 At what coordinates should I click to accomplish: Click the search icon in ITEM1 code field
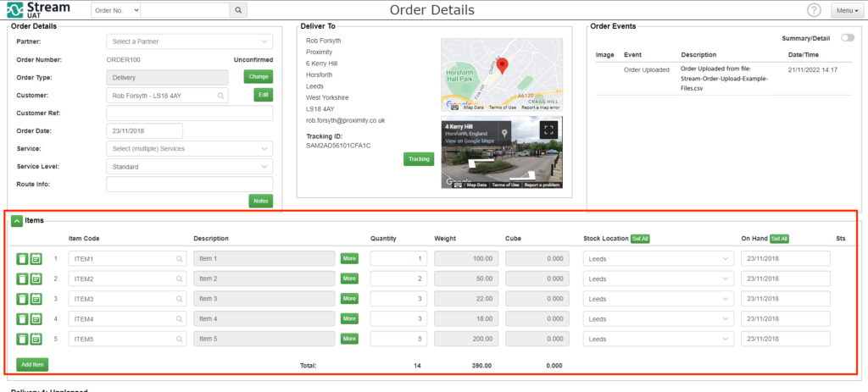pyautogui.click(x=180, y=259)
